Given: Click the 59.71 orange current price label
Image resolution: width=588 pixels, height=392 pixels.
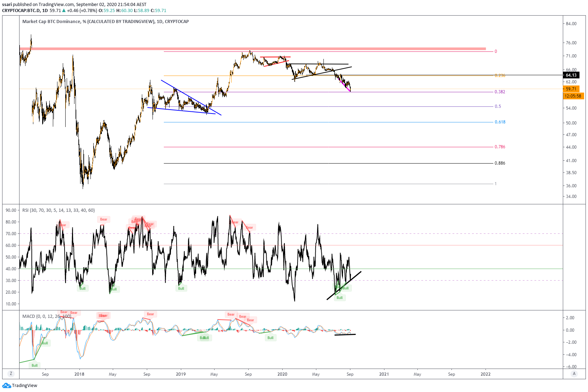Looking at the screenshot, I should tap(571, 89).
